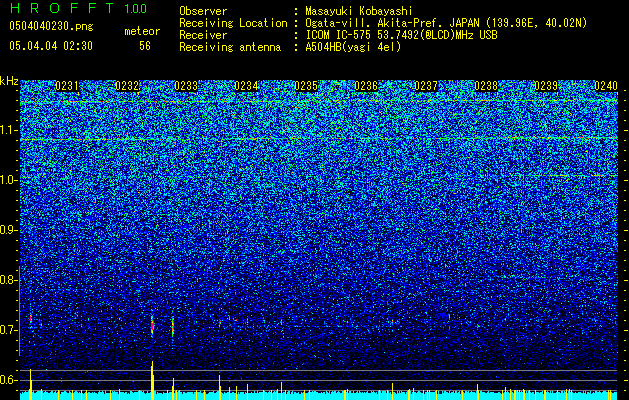
Task: Click the 0239 time marker
Action: [546, 86]
